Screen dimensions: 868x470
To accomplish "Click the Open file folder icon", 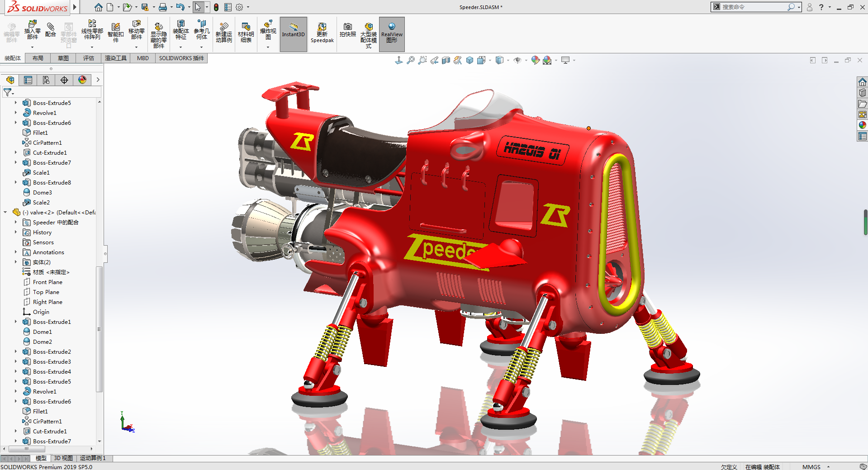I will coord(127,7).
